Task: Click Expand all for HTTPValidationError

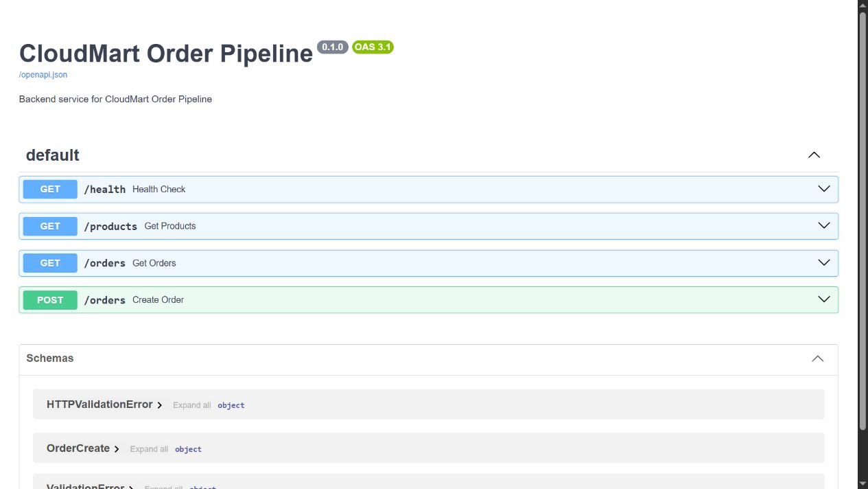Action: coord(192,405)
